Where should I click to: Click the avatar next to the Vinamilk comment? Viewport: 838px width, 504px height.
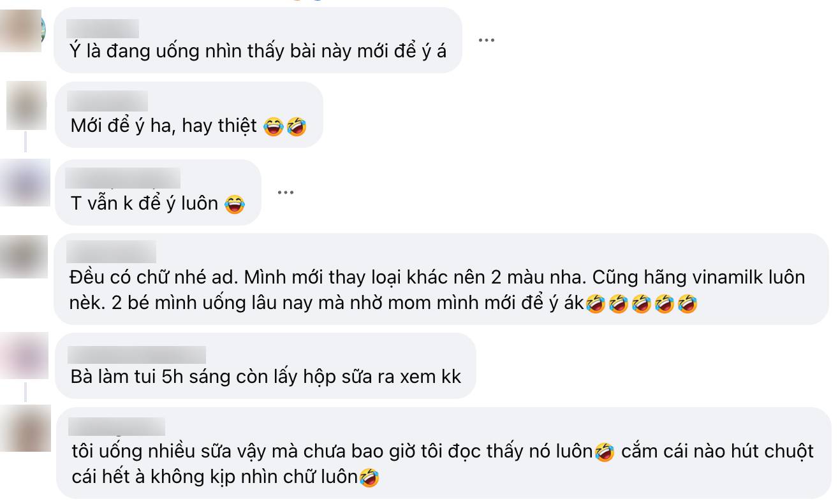coord(24,255)
